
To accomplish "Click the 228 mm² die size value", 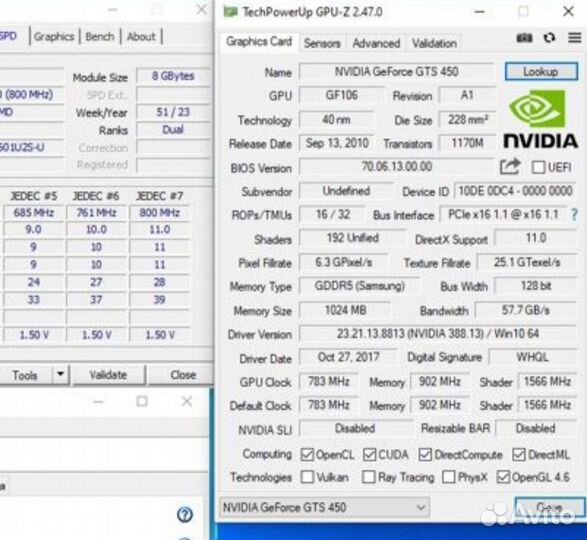I will (x=468, y=120).
